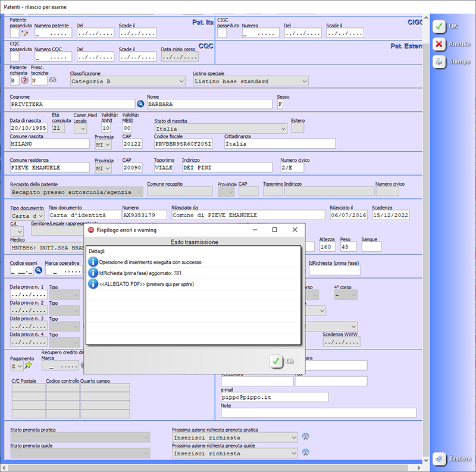The height and width of the screenshot is (472, 476).
Task: Click the search icon next to Codice esami
Action: (x=39, y=270)
